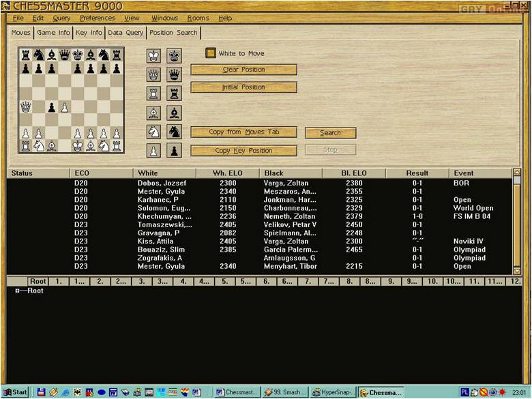The width and height of the screenshot is (532, 399).
Task: Open the View menu
Action: point(132,18)
